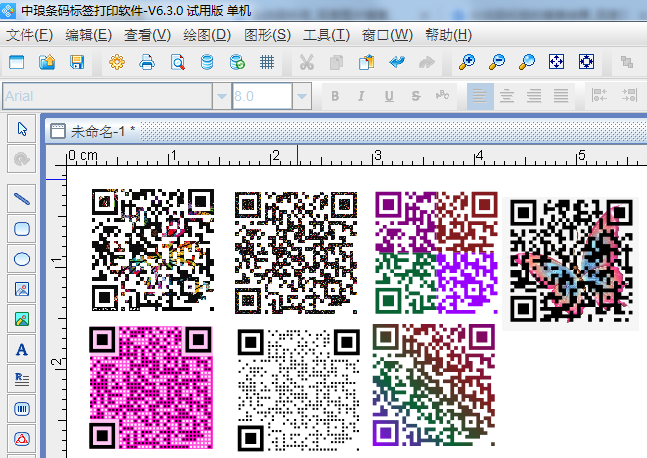This screenshot has width=647, height=458.
Task: Select the barcode drawing tool
Action: (x=22, y=409)
